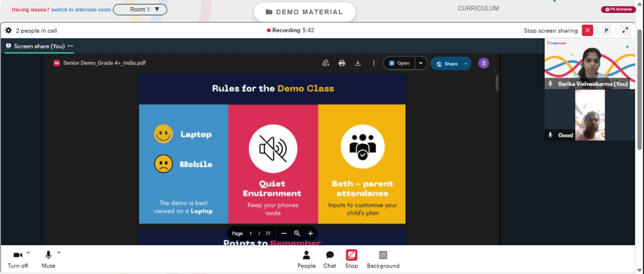Click the Senior Demo_Grade 4+_India.pdf filename
Image resolution: width=644 pixels, height=274 pixels.
(104, 63)
